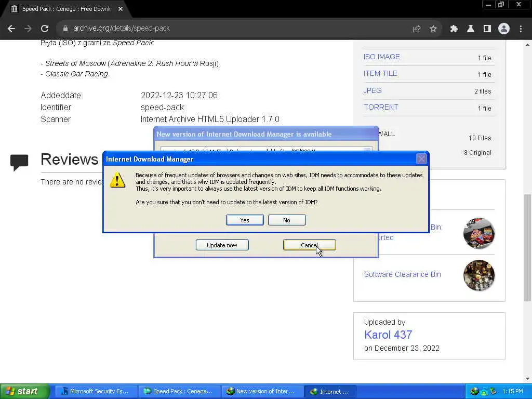Switch to New version of Internet taskbar item
The image size is (532, 399).
click(262, 391)
